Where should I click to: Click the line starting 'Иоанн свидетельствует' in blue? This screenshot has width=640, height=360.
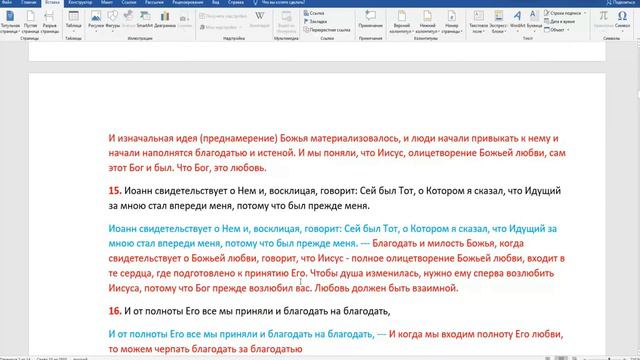pos(333,229)
